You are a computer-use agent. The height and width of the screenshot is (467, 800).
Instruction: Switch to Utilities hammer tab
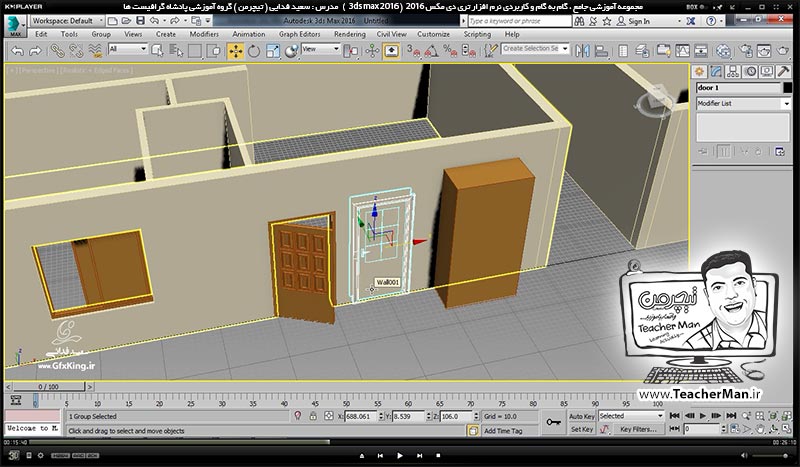click(x=783, y=72)
